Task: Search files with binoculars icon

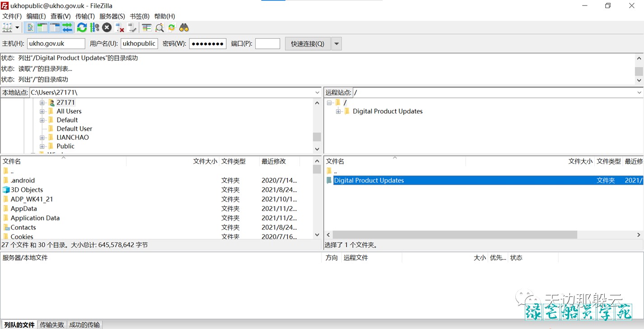Action: tap(184, 28)
